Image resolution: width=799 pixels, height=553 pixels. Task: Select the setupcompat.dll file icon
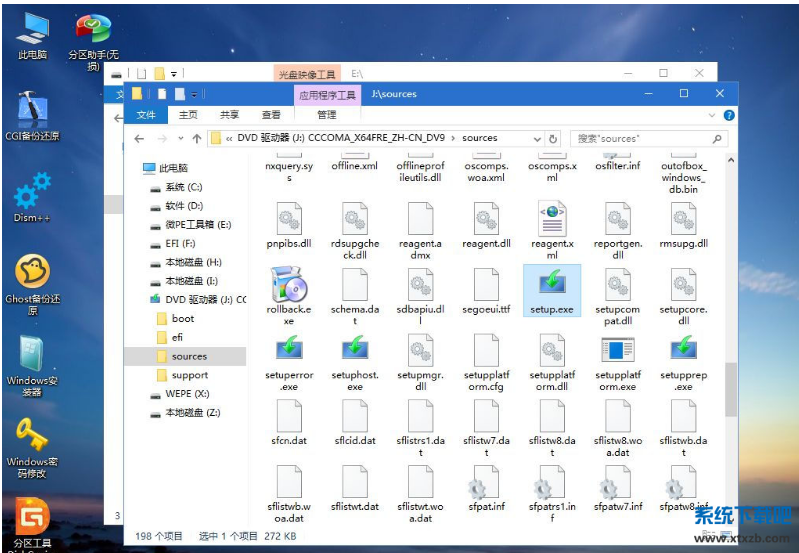coord(618,284)
